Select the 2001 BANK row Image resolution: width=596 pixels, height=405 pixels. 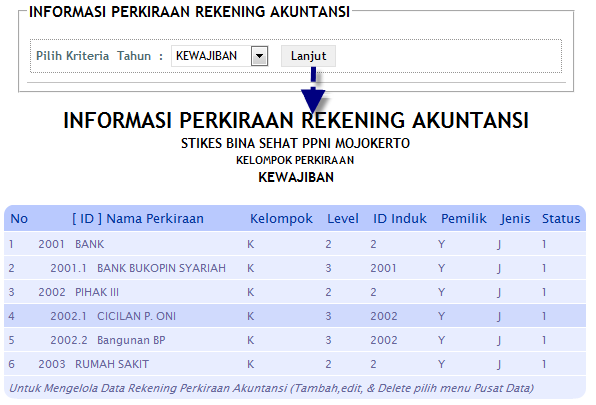click(295, 244)
